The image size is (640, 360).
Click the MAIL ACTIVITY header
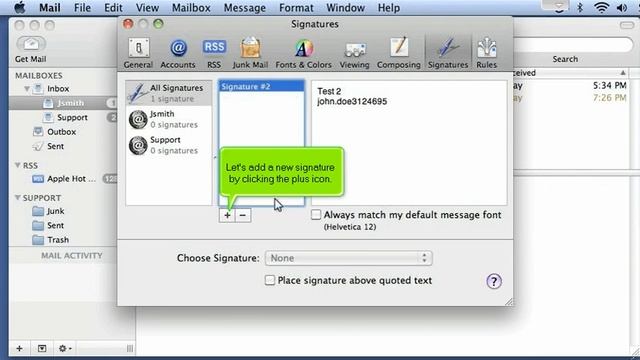pyautogui.click(x=71, y=256)
